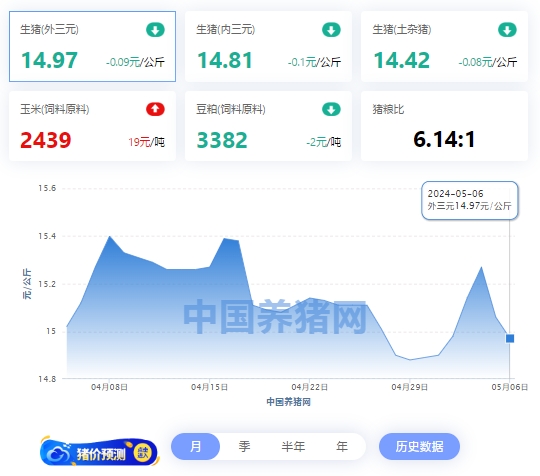The image size is (540, 476).
Task: Select the 生猪(外三元) 14.97 price card
Action: click(92, 46)
